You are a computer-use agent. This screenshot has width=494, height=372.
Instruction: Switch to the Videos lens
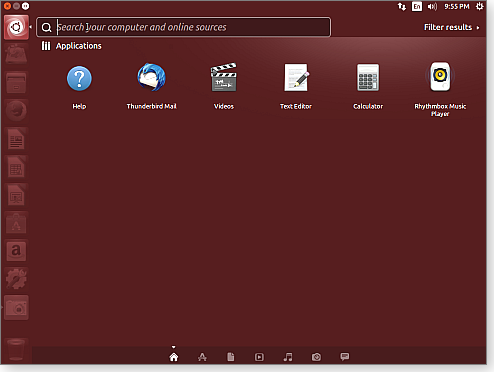coord(259,357)
